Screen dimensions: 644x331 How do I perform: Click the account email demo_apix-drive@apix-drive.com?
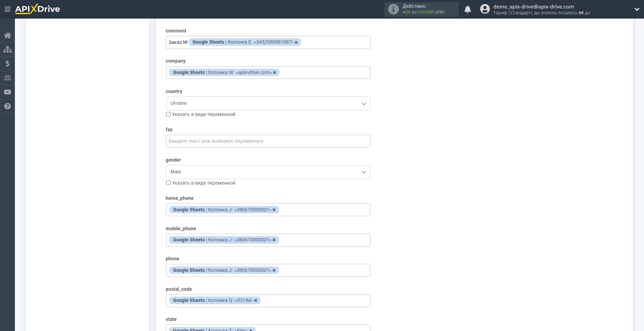pos(533,6)
